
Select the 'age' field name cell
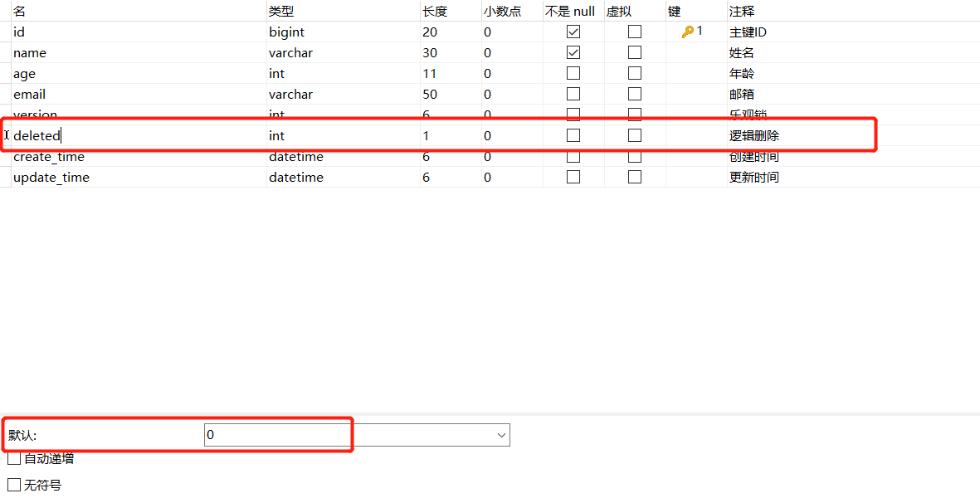[139, 73]
